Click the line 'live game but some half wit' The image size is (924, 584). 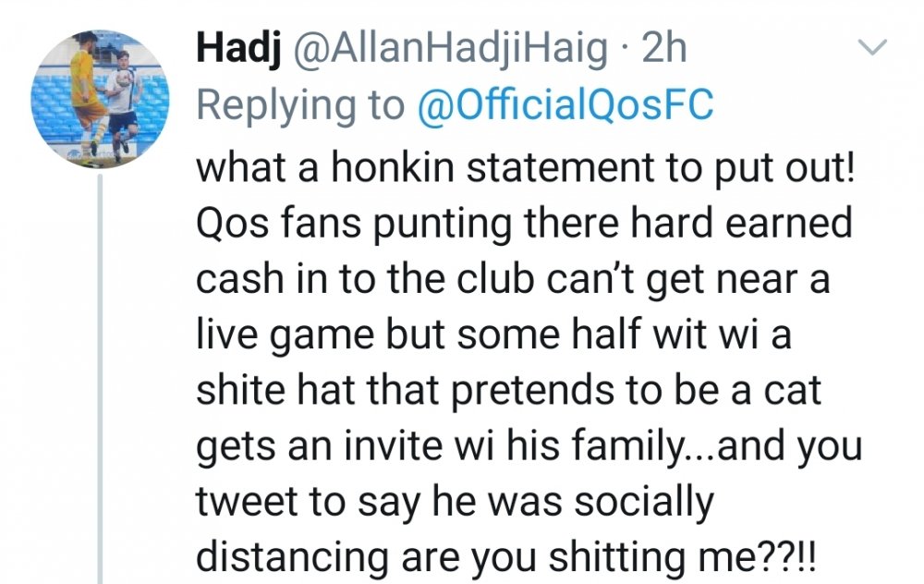(493, 335)
